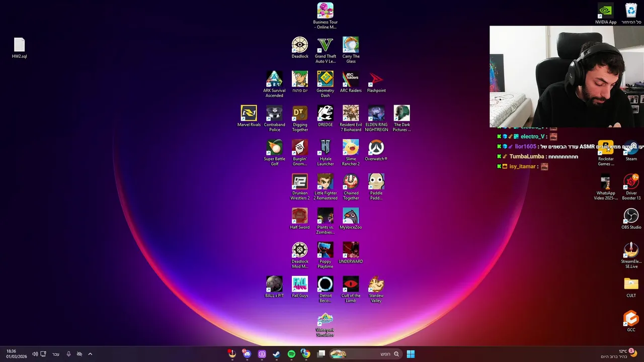This screenshot has width=644, height=362.
Task: Open the volume control in the tray
Action: (x=35, y=354)
